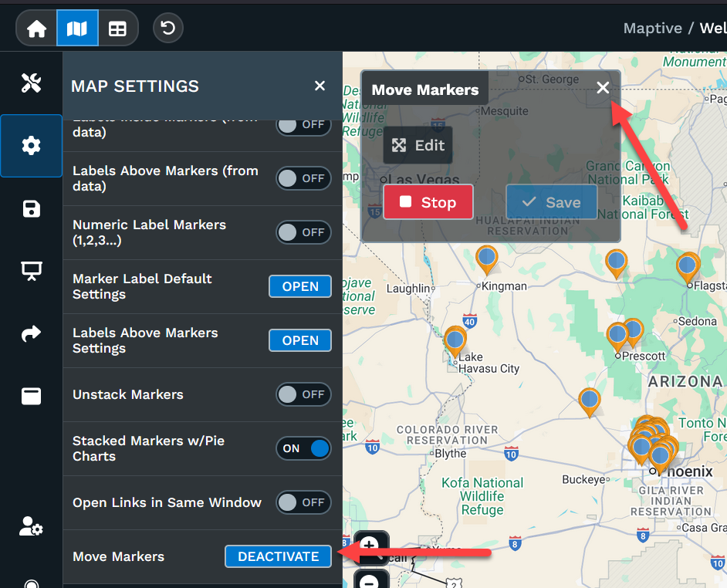Go to the Home view

(36, 29)
